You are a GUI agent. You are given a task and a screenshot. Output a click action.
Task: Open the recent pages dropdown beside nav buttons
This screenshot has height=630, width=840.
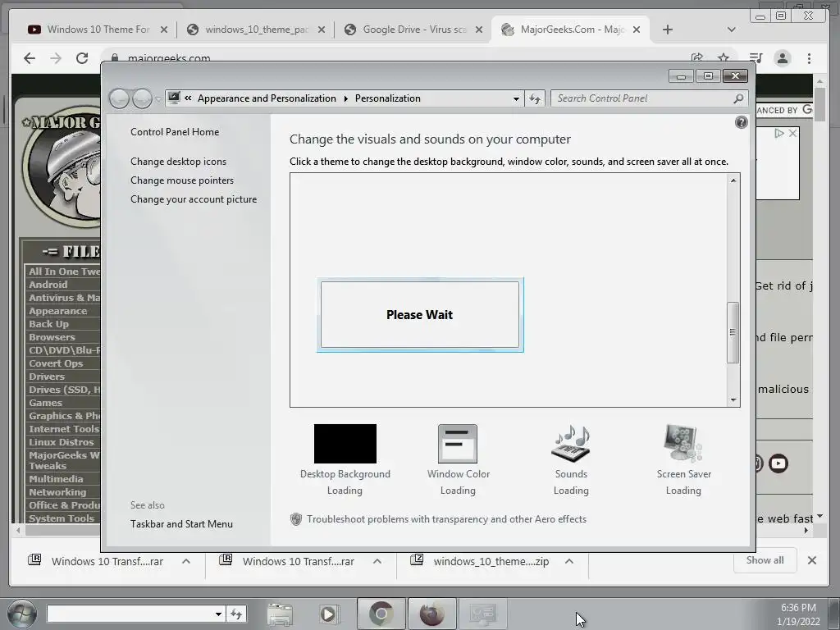[x=158, y=98]
